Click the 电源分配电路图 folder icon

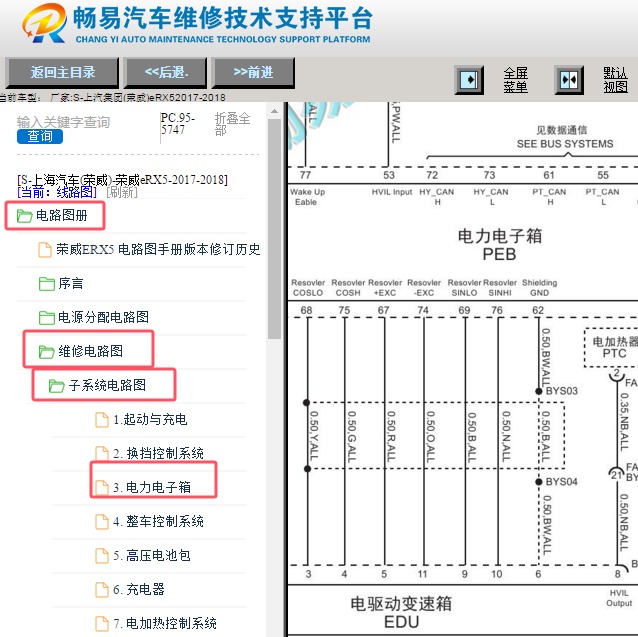[46, 317]
